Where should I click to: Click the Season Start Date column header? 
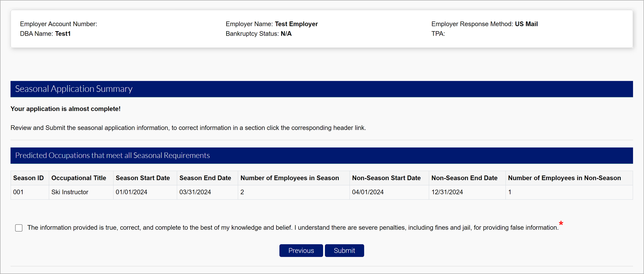pyautogui.click(x=142, y=178)
